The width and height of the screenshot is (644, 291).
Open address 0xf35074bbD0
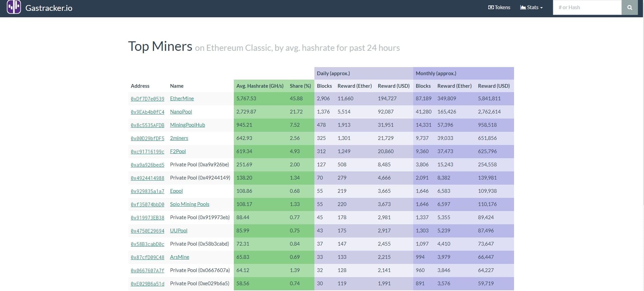pos(148,205)
